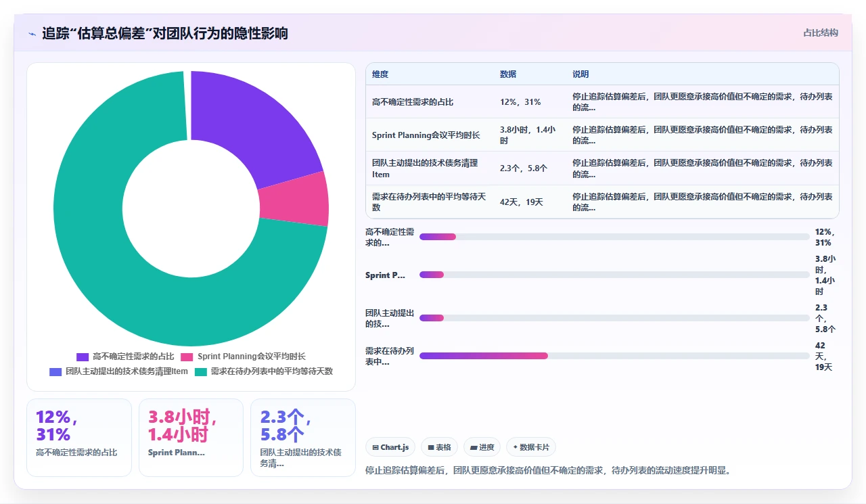Click the 说明 table column header
Image resolution: width=866 pixels, height=504 pixels.
[580, 74]
